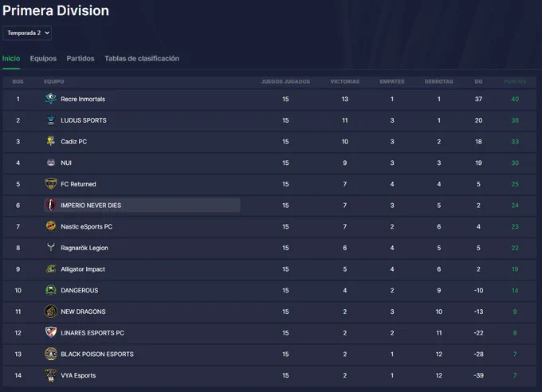Click Recre Inmortals victories value 13
Screen dimensions: 542x392
click(x=344, y=100)
